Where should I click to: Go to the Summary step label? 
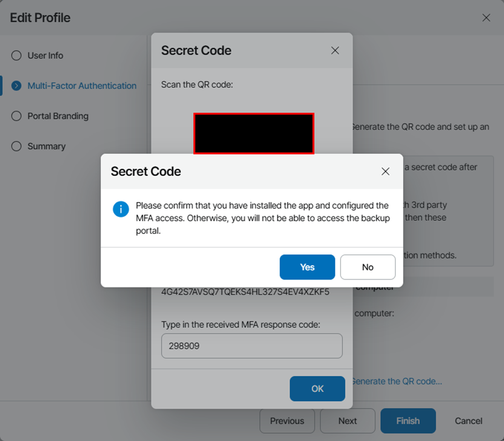click(47, 146)
